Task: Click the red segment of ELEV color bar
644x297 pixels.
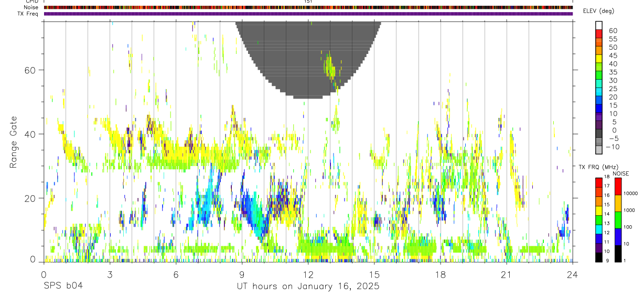Action: coord(599,34)
